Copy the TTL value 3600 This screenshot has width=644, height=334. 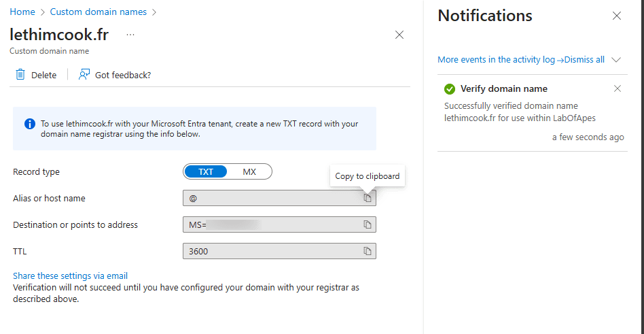coord(367,251)
